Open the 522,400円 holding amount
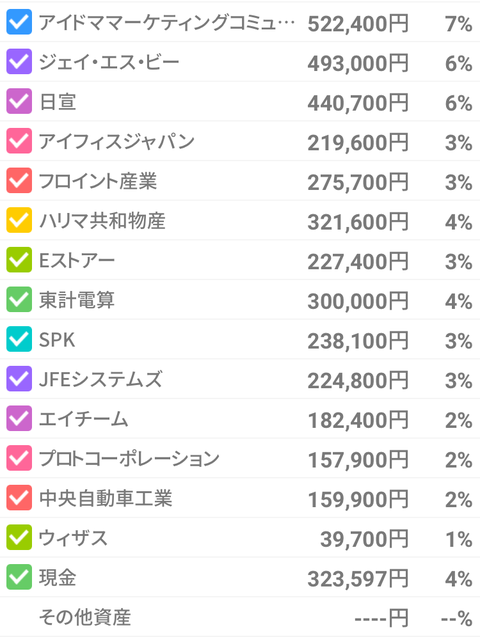The height and width of the screenshot is (637, 480). pyautogui.click(x=358, y=24)
